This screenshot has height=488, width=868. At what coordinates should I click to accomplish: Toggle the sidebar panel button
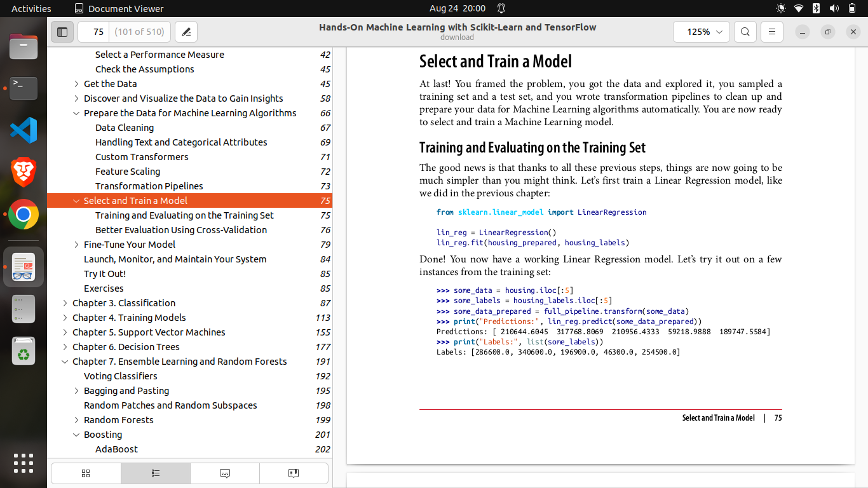click(x=62, y=32)
